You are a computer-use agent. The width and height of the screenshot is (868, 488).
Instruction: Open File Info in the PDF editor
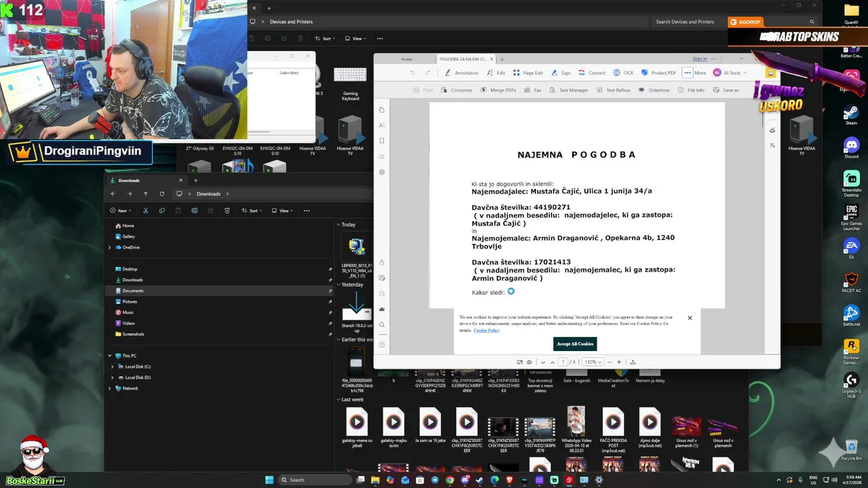[x=691, y=90]
